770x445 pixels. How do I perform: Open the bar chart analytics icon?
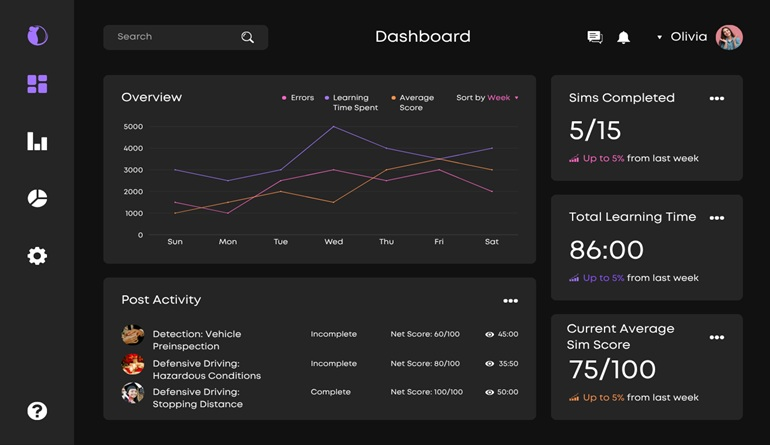pyautogui.click(x=37, y=141)
